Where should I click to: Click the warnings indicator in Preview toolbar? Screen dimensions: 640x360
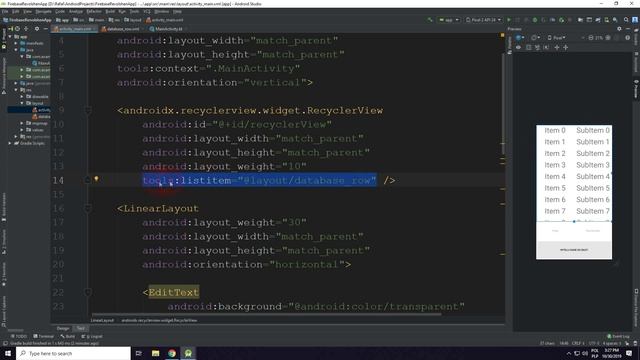click(628, 38)
